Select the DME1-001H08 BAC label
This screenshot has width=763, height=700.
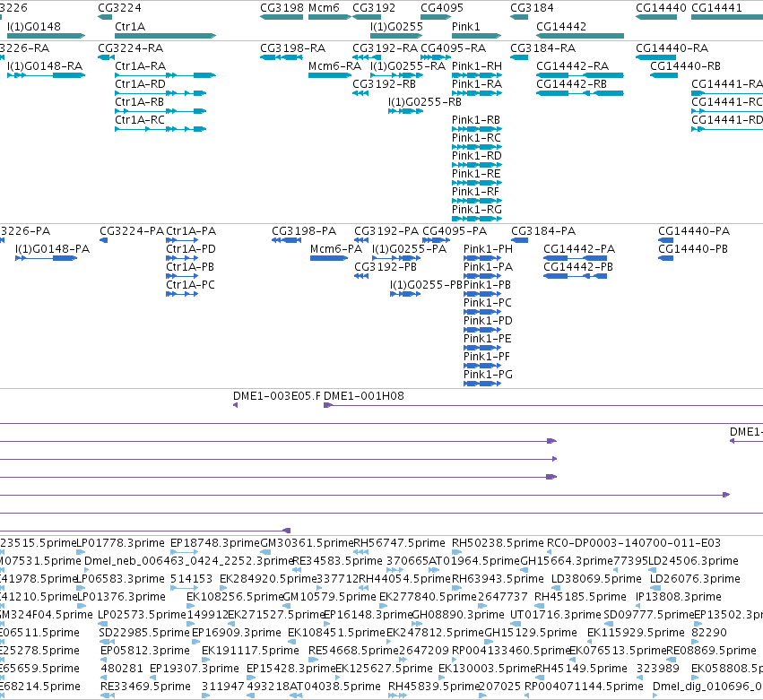click(x=364, y=396)
